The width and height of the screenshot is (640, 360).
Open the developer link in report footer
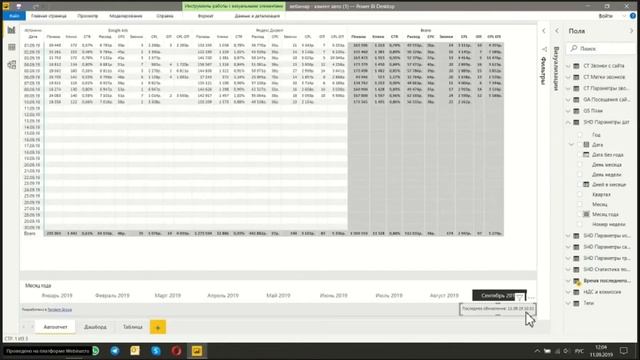click(x=60, y=310)
